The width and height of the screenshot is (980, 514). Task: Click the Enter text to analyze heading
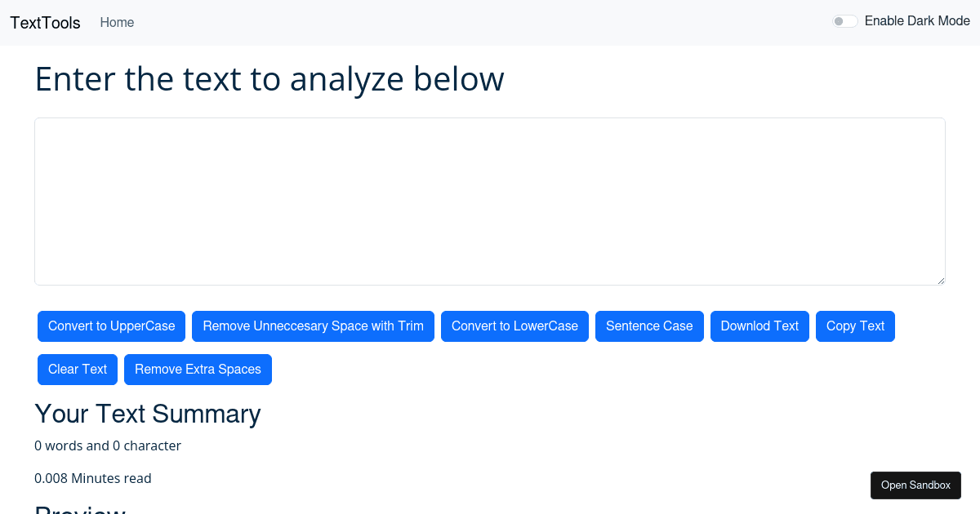(269, 78)
